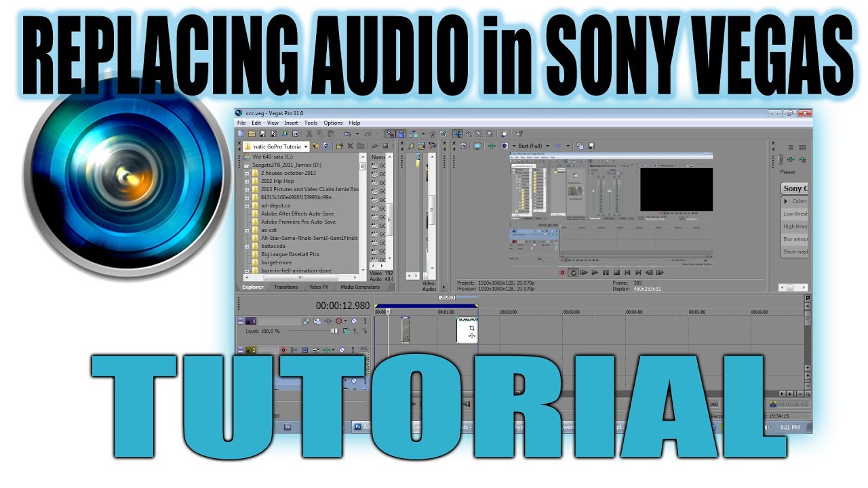Toggle Automatic Crossfades in the toolbar
The image size is (868, 488).
pyautogui.click(x=401, y=134)
